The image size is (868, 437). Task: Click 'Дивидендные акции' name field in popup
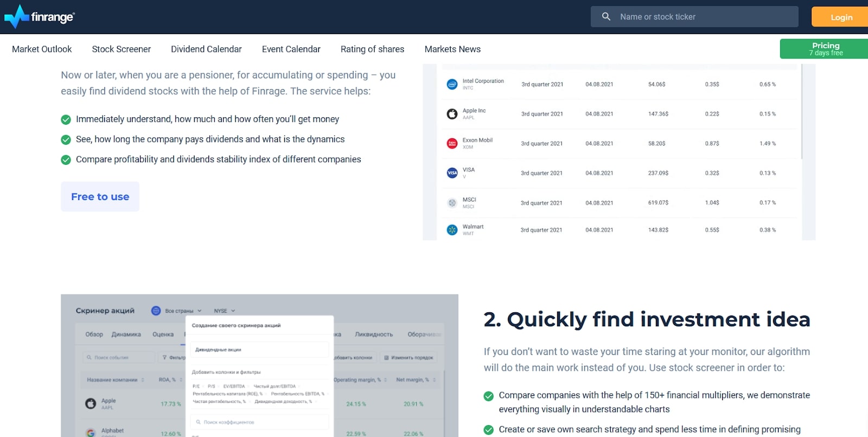259,350
